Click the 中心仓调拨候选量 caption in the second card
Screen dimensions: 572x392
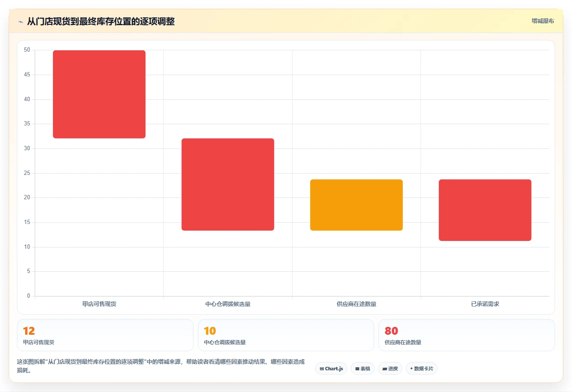click(x=225, y=342)
